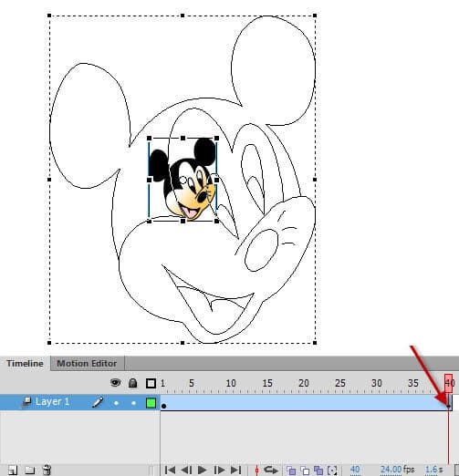Image resolution: width=459 pixels, height=476 pixels.
Task: Lock all layers with padlock header icon
Action: pyautogui.click(x=132, y=383)
